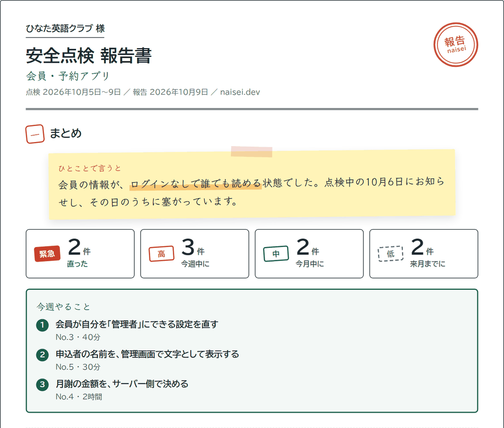Click the tape strip on sticky note
The image size is (504, 428).
252,152
